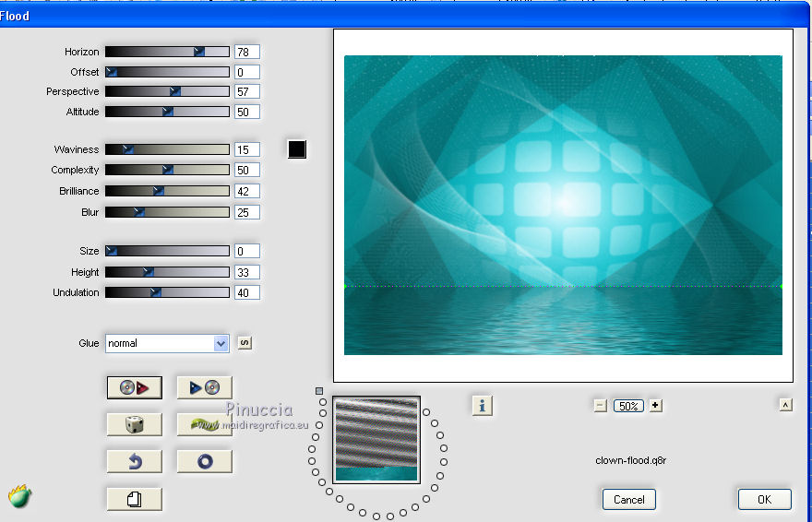Click the Complexity slider track
Viewport: 812px width, 522px height.
point(167,170)
